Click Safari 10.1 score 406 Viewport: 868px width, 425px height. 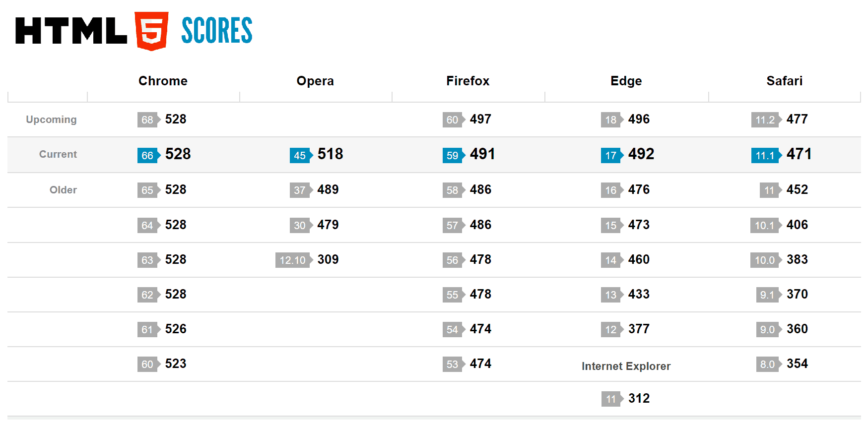(x=797, y=225)
